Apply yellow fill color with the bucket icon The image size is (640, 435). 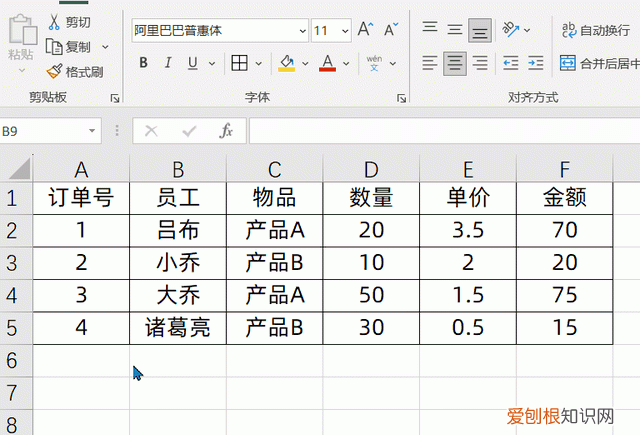point(287,63)
